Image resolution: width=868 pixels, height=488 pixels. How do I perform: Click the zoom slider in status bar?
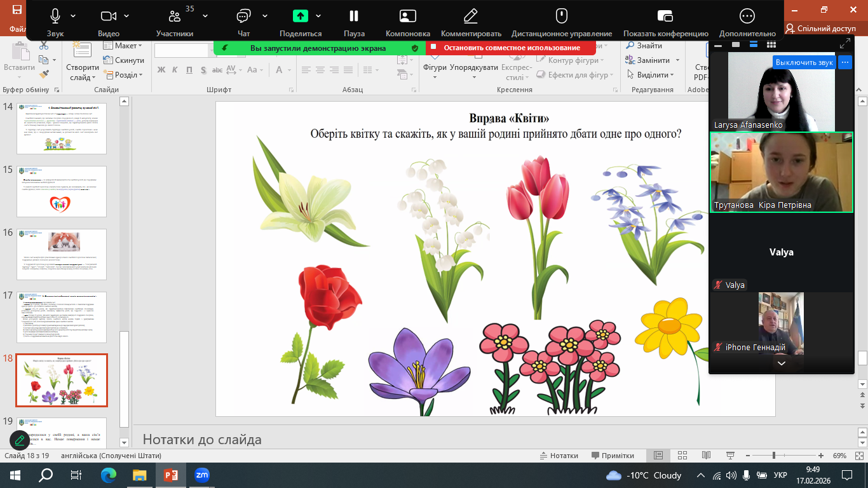pyautogui.click(x=773, y=456)
